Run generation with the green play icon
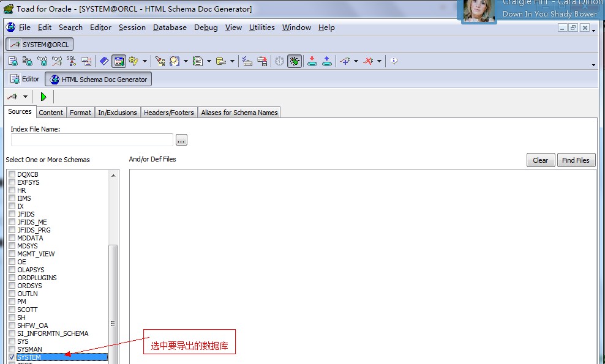605x364 pixels. tap(43, 97)
